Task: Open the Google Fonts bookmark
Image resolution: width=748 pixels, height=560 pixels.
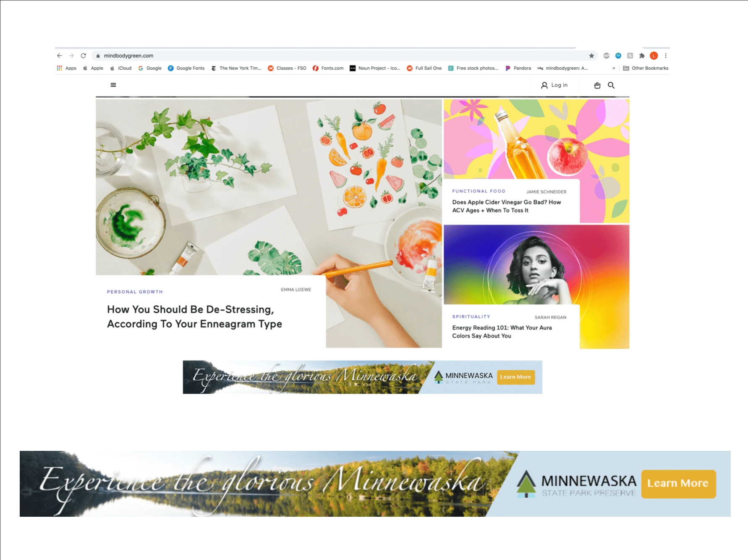Action: point(186,68)
